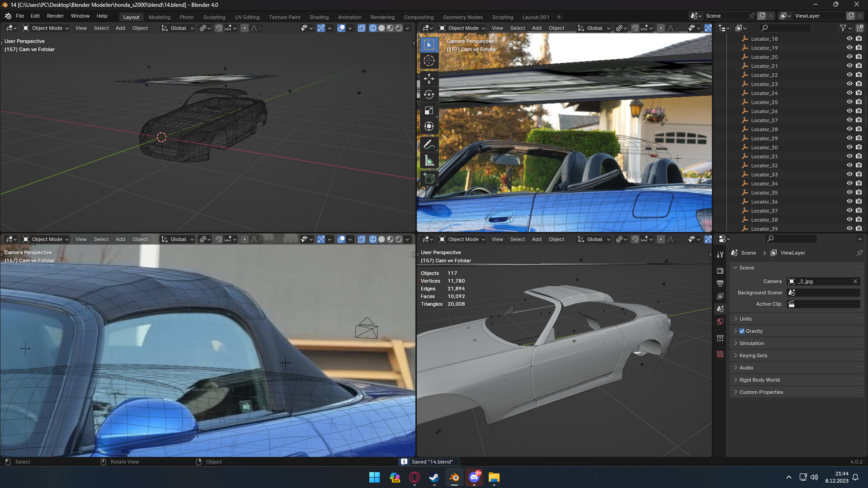
Task: Open the Scene properties tab
Action: click(720, 309)
